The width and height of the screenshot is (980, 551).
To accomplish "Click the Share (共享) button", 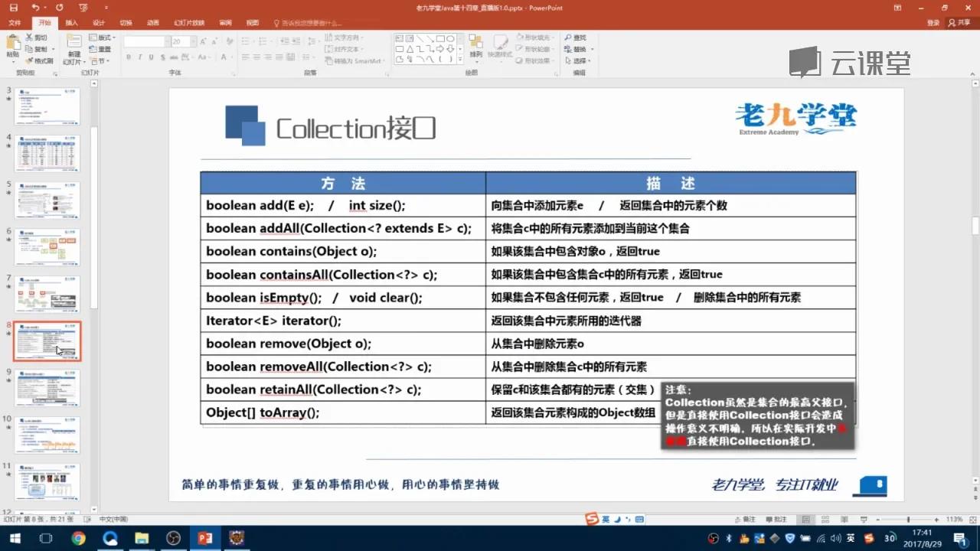I will coord(958,23).
